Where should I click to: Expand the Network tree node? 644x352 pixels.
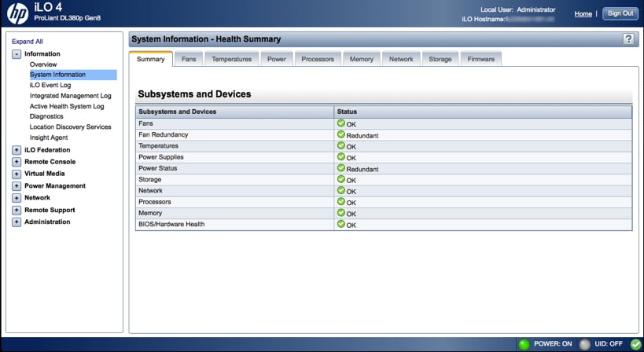point(17,198)
